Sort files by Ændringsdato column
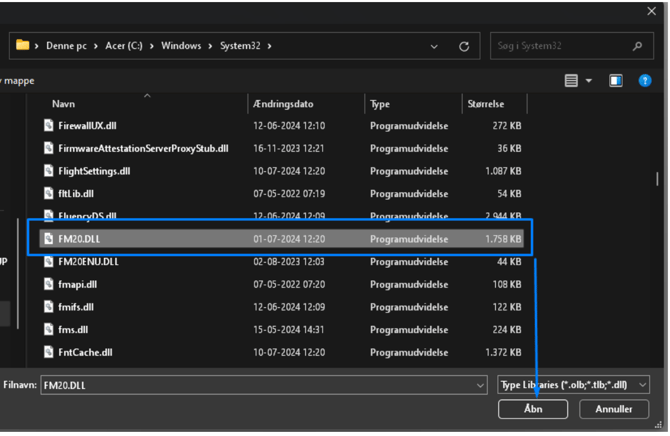This screenshot has width=670, height=436. coord(284,104)
